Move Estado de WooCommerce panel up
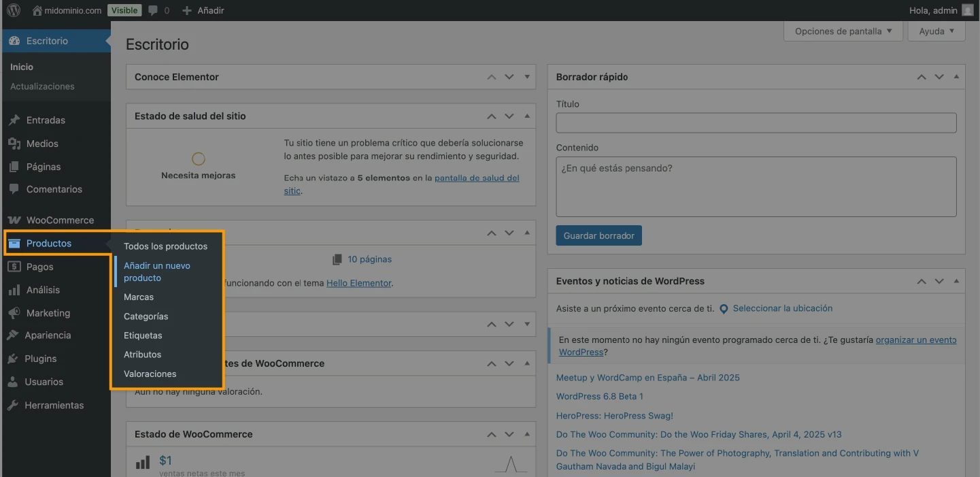 coord(492,434)
